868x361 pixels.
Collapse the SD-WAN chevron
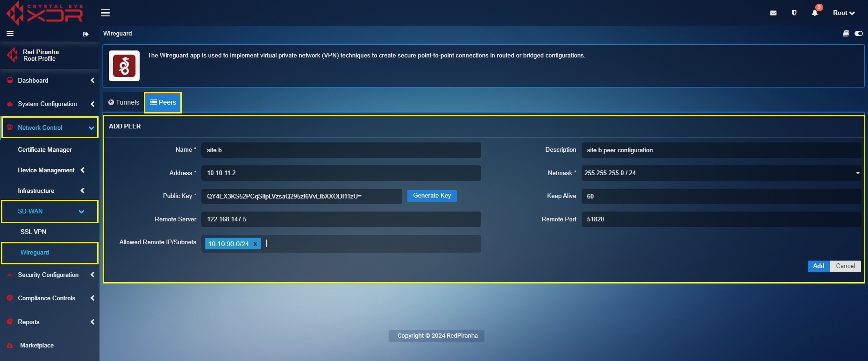tap(82, 212)
